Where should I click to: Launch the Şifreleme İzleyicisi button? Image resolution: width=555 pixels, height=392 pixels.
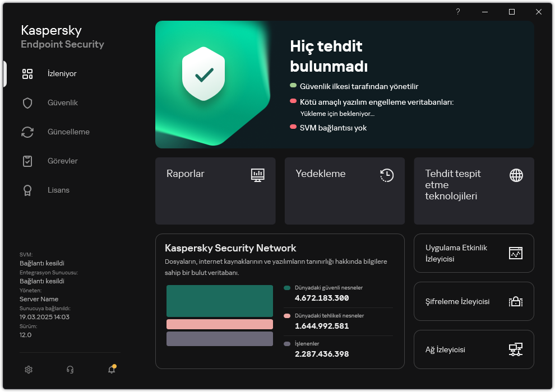tap(474, 301)
